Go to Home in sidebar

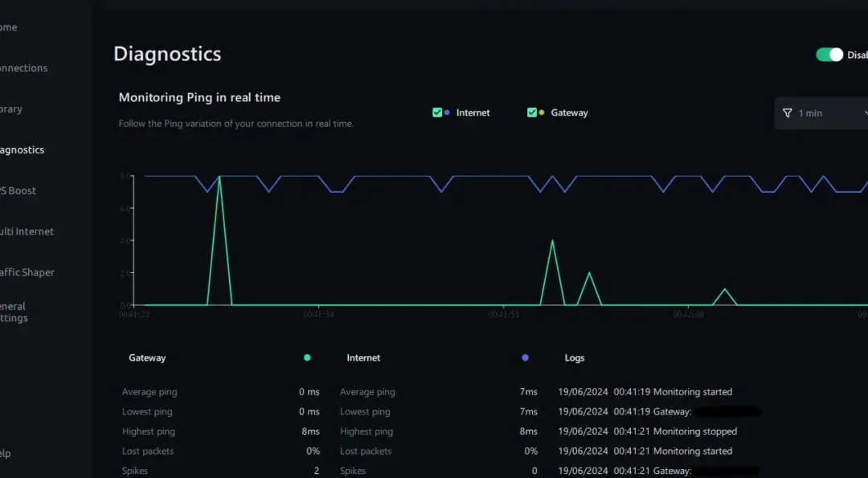8,27
